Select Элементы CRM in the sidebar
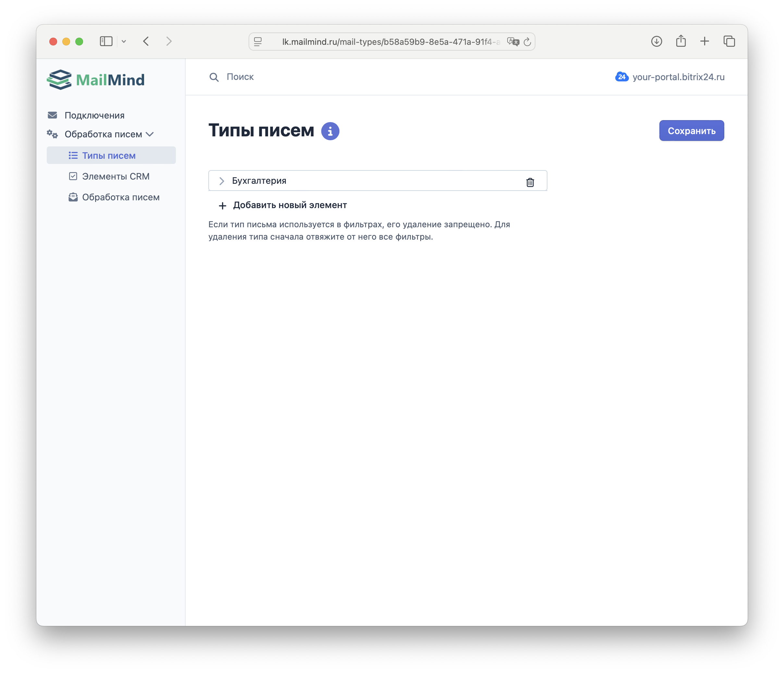This screenshot has width=784, height=674. coord(116,176)
